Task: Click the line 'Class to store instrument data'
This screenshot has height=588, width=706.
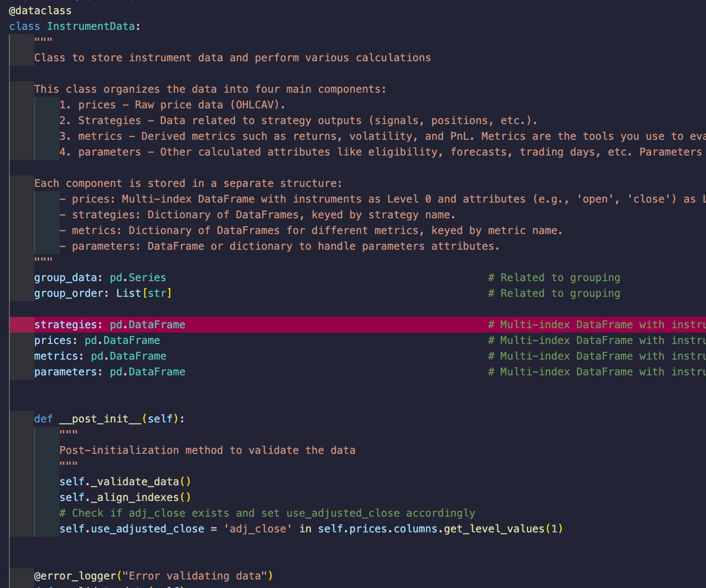Action: coord(232,58)
